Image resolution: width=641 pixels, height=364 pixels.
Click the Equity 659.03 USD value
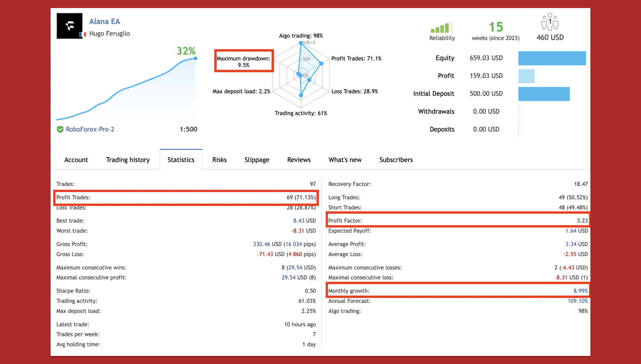pyautogui.click(x=486, y=58)
